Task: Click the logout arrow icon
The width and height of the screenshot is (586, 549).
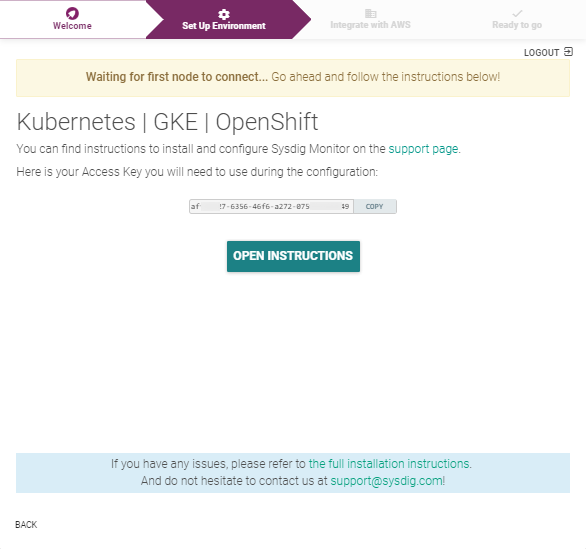Action: pyautogui.click(x=568, y=52)
